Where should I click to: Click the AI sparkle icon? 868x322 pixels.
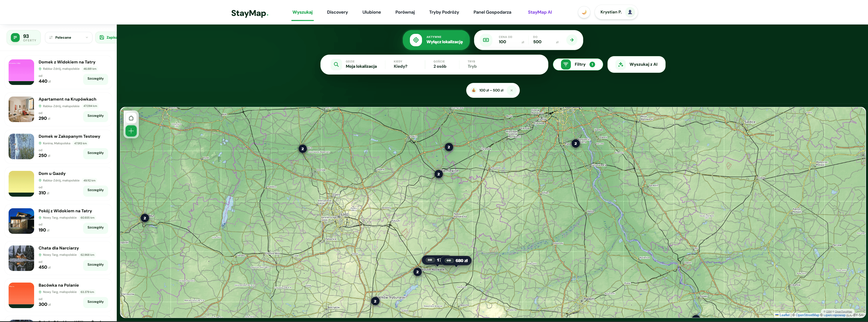point(621,64)
